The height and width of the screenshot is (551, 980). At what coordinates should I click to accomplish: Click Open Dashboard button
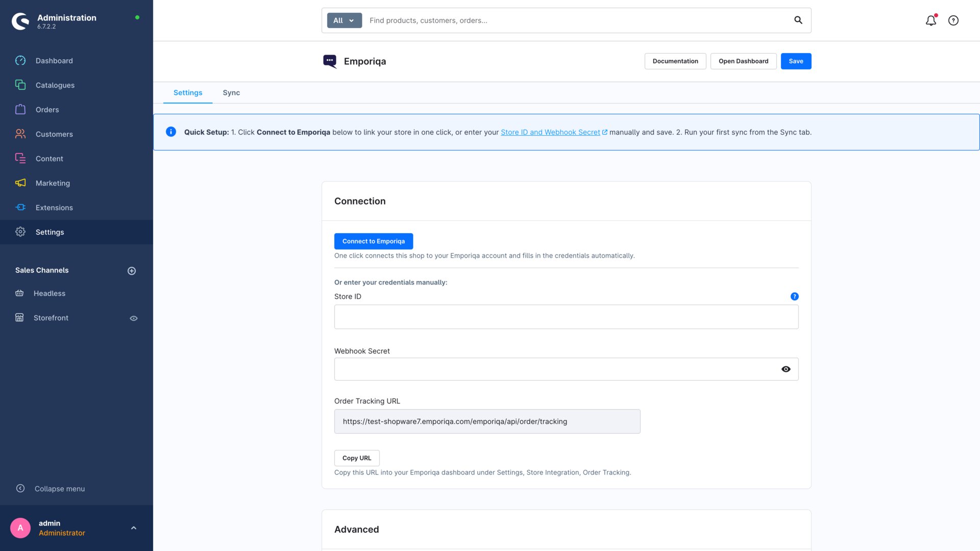coord(743,61)
